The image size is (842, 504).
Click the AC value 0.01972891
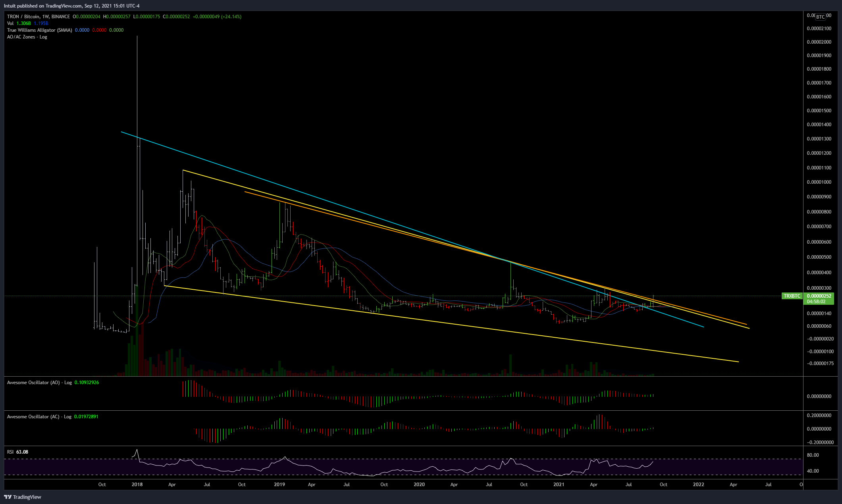(x=86, y=417)
